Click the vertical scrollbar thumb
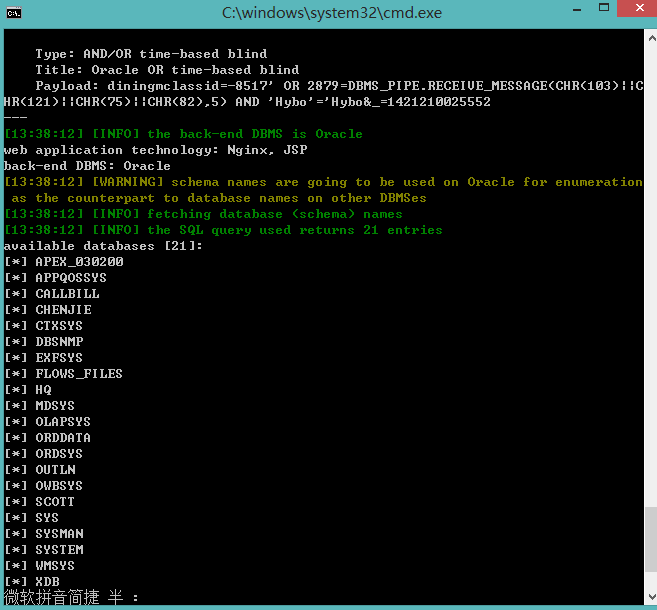 [x=651, y=539]
